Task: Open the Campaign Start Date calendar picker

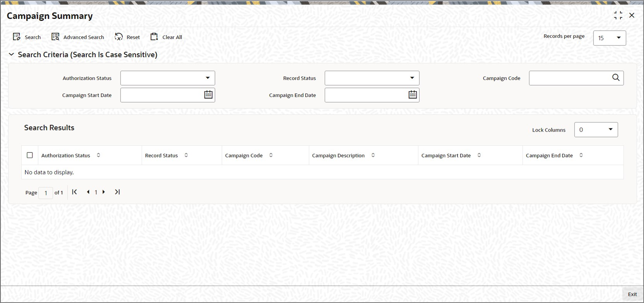Action: tap(208, 95)
